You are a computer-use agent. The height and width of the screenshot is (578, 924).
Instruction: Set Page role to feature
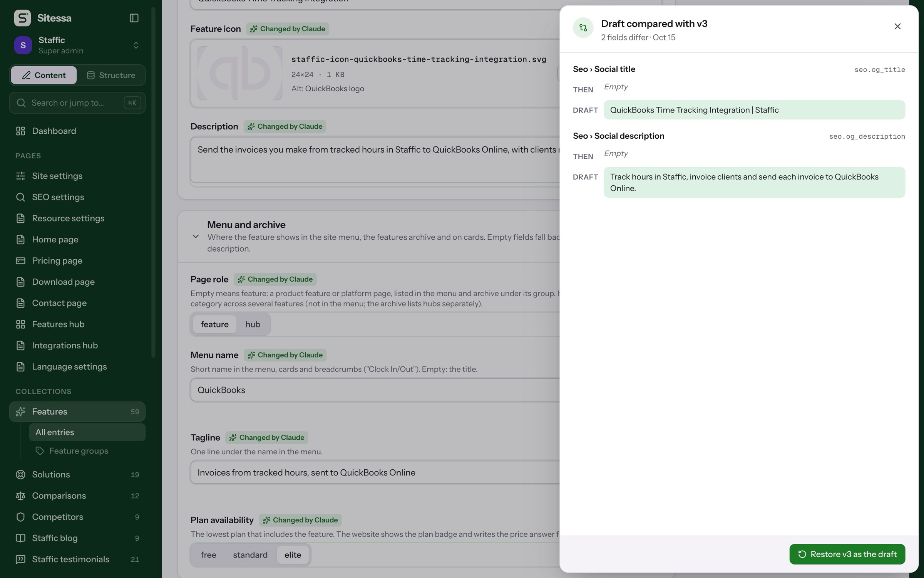[214, 324]
